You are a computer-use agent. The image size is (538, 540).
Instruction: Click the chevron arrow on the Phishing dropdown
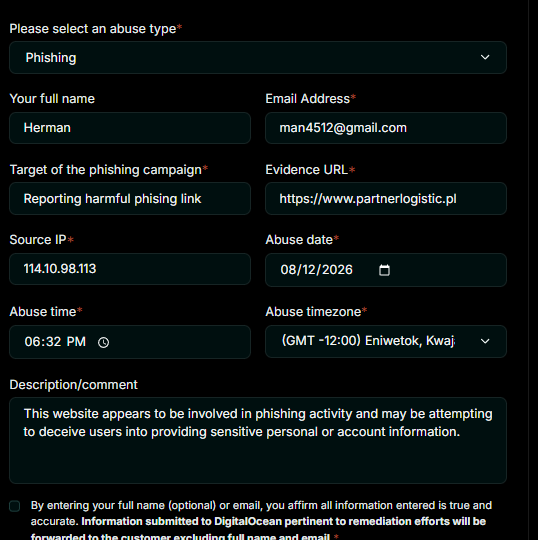[485, 57]
